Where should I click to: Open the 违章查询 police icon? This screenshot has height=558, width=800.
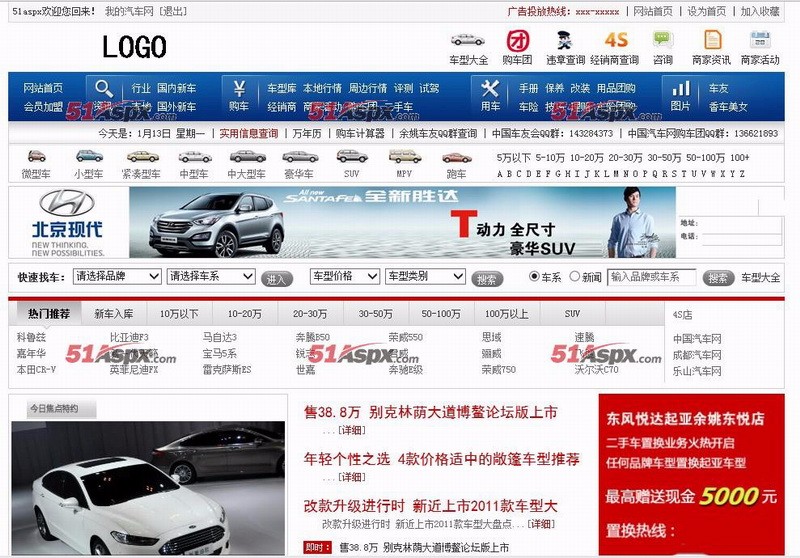(565, 40)
